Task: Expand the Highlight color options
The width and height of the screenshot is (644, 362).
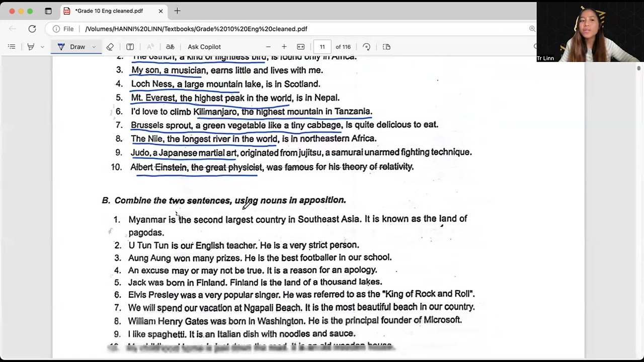Action: click(42, 47)
